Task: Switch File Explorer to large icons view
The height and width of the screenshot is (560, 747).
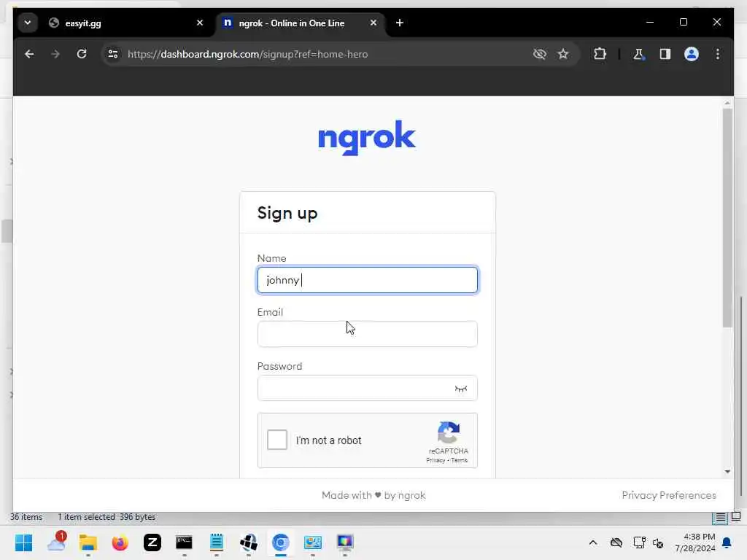Action: click(x=736, y=516)
